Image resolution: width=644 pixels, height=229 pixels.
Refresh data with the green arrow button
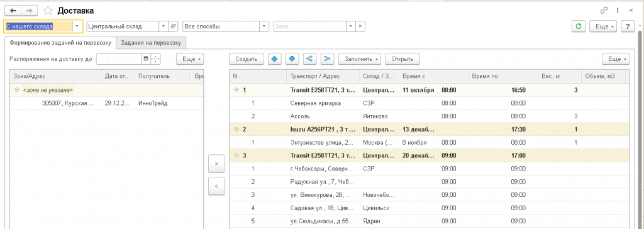click(579, 26)
